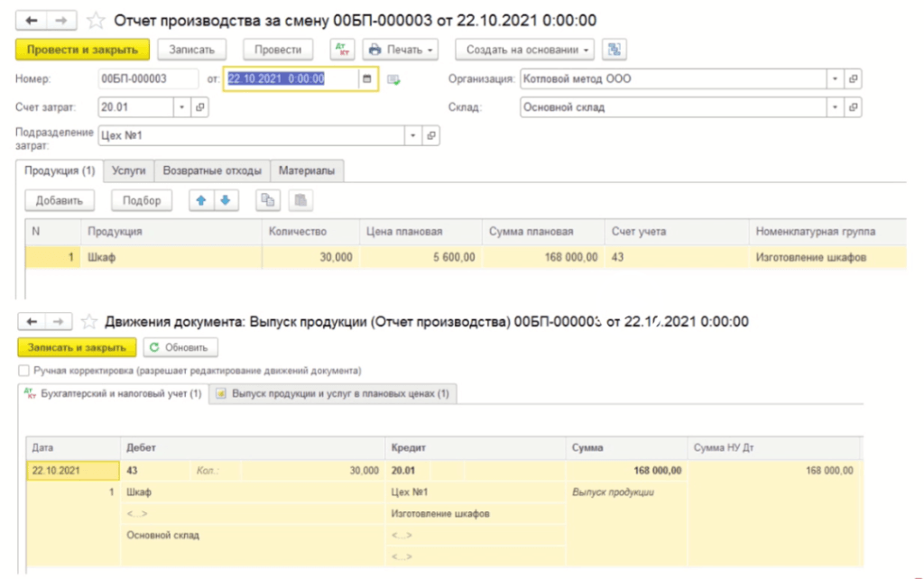Expand the Создать на основании menu
The image size is (924, 579).
tap(525, 49)
